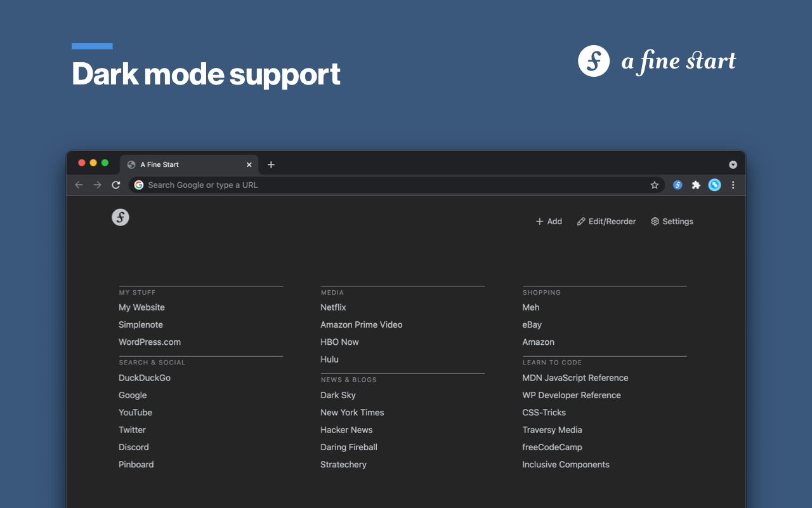Open the Google link under Search & Social

133,395
